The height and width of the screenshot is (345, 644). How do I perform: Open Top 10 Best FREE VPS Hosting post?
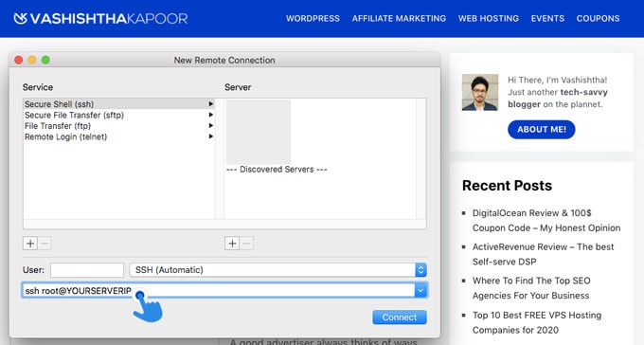tap(537, 322)
